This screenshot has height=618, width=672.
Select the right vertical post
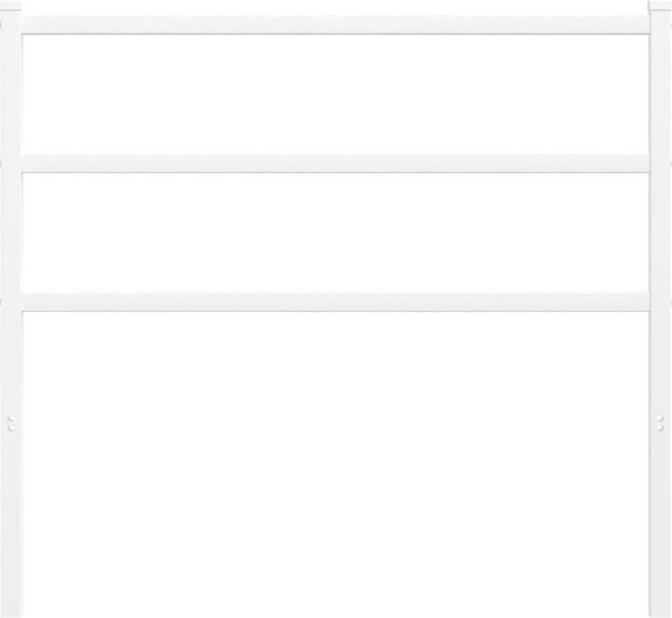(x=660, y=309)
